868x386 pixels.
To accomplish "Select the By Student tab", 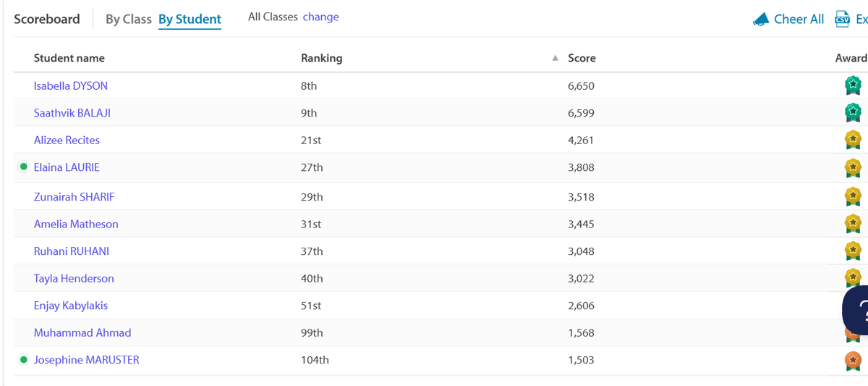I will [x=190, y=20].
